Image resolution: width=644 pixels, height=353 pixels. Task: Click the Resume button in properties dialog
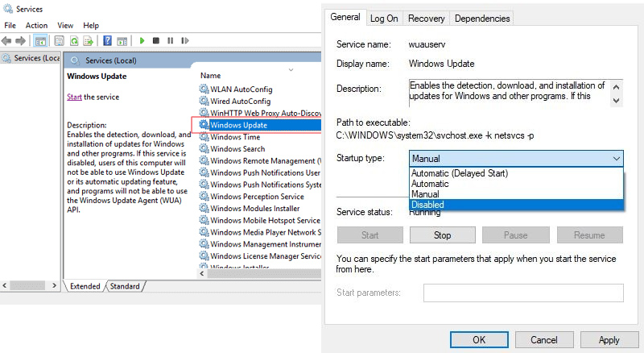(x=589, y=235)
